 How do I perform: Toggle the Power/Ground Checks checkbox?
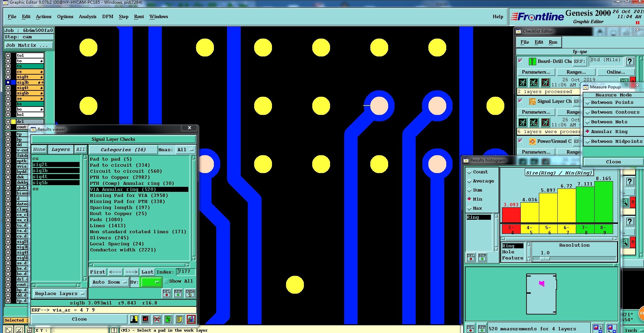[520, 140]
